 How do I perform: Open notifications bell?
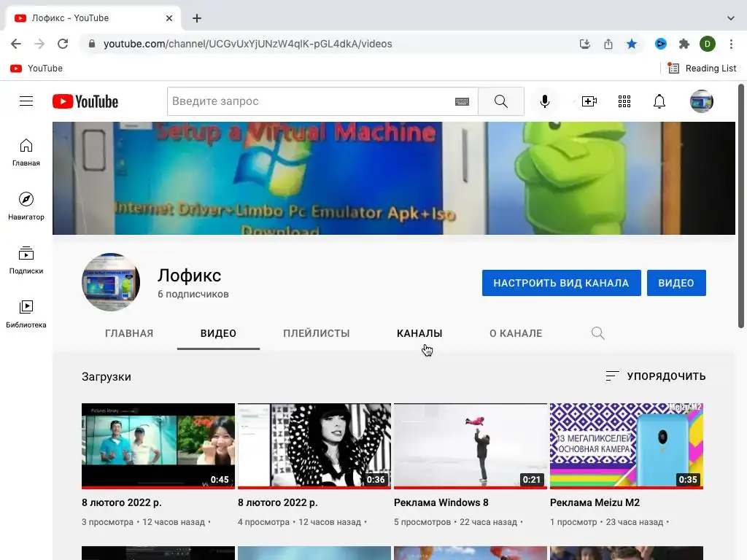659,101
